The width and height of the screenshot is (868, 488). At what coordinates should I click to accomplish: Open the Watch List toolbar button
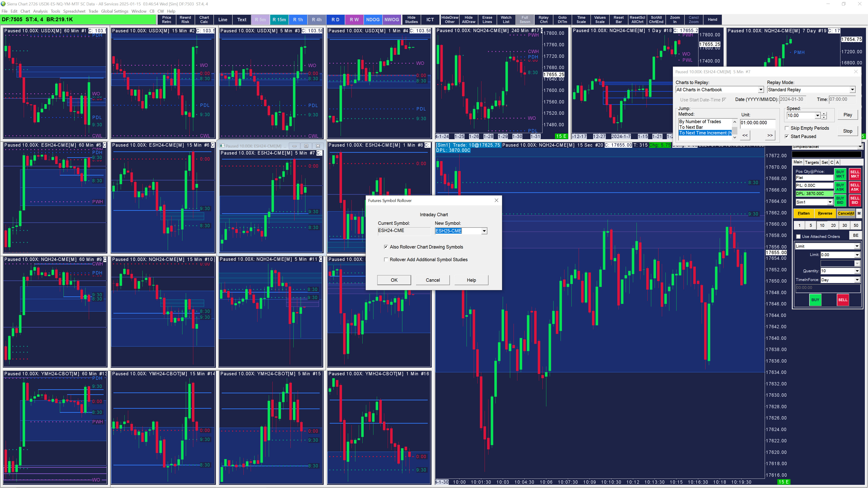pos(506,19)
